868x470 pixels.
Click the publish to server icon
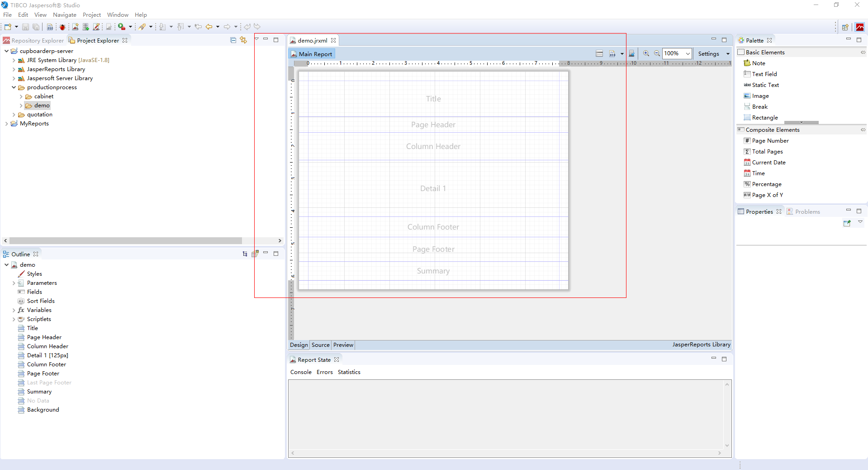[x=631, y=53]
